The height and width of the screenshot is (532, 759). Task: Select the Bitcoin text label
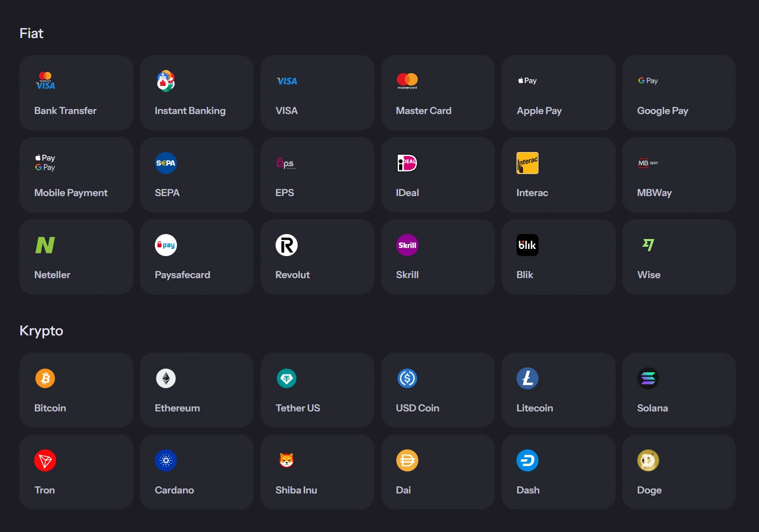pos(50,408)
